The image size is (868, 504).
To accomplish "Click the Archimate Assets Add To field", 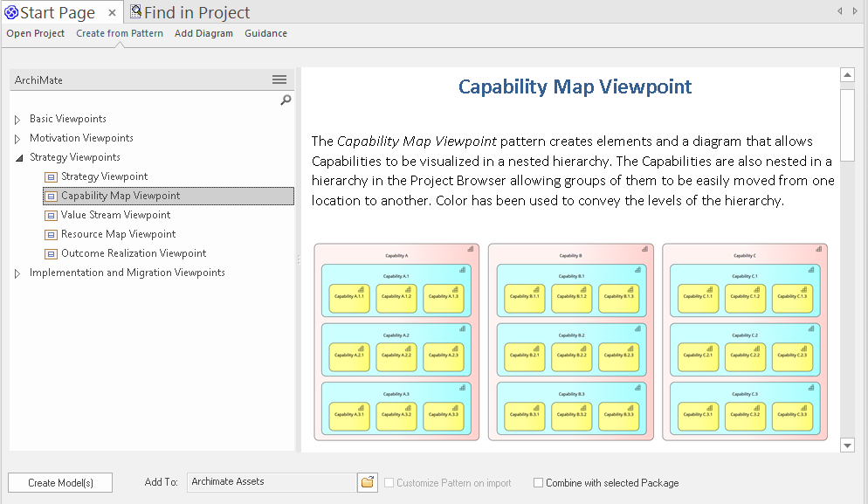I will [x=272, y=482].
